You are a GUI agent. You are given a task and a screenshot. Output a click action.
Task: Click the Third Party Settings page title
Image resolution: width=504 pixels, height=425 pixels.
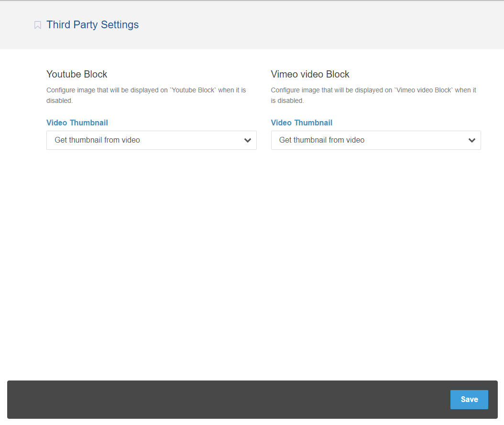(92, 25)
